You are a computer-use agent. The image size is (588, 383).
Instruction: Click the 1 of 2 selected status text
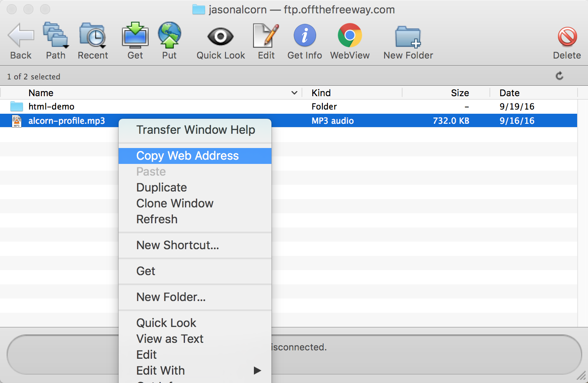(33, 77)
